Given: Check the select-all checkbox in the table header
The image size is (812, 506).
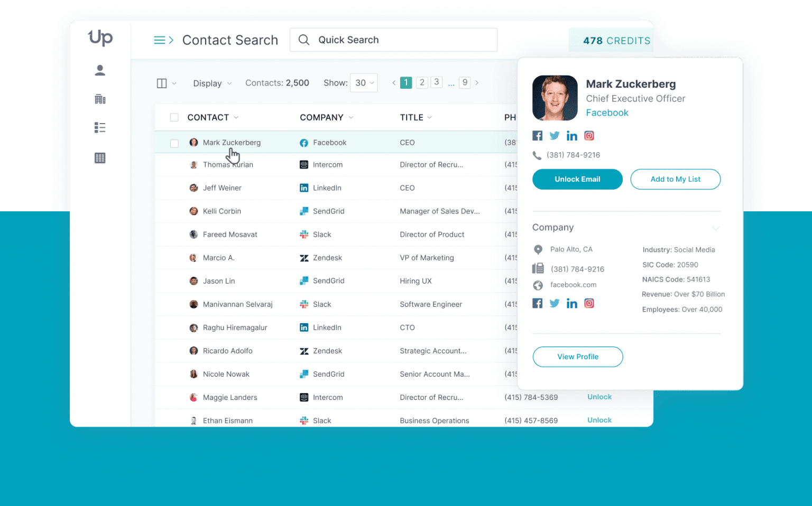Looking at the screenshot, I should pyautogui.click(x=174, y=117).
